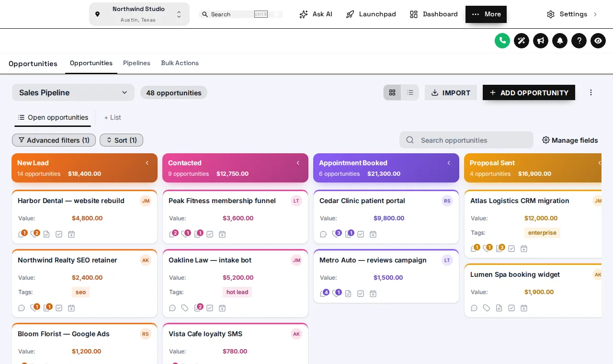This screenshot has width=613, height=364.
Task: Open notes icon on Metro Auto card
Action: [348, 294]
